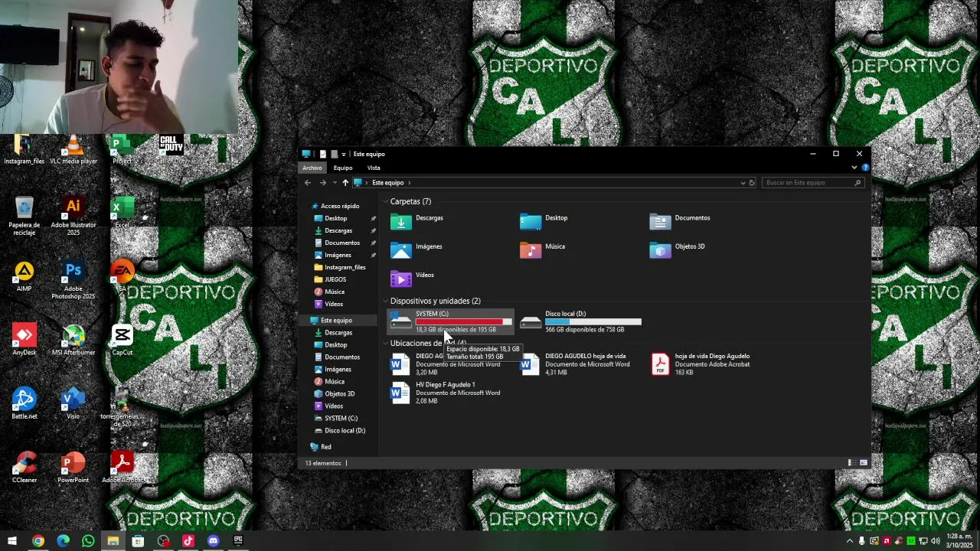980x551 pixels.
Task: Collapse the Ubicaciones de red group
Action: click(385, 344)
